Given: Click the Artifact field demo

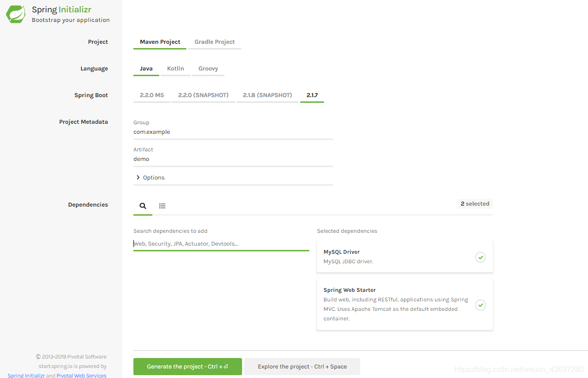Looking at the screenshot, I should 233,159.
